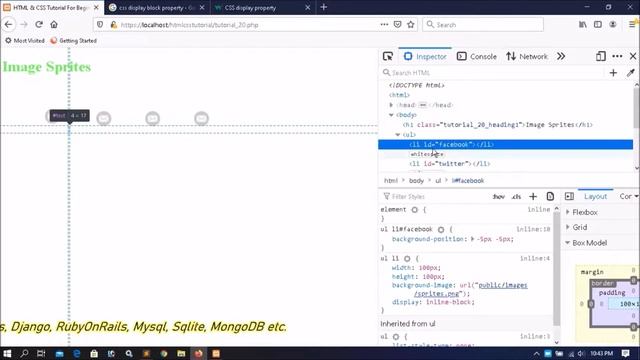Open sidebar tabs overflow dropdown
The width and height of the screenshot is (640, 360).
(x=636, y=196)
